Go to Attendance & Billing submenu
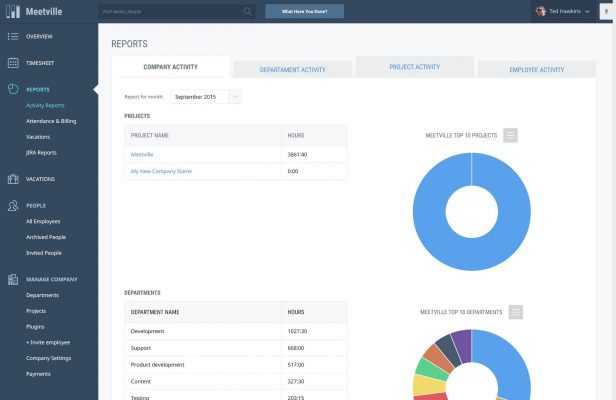Screen dimensions: 616x400 click(x=51, y=121)
